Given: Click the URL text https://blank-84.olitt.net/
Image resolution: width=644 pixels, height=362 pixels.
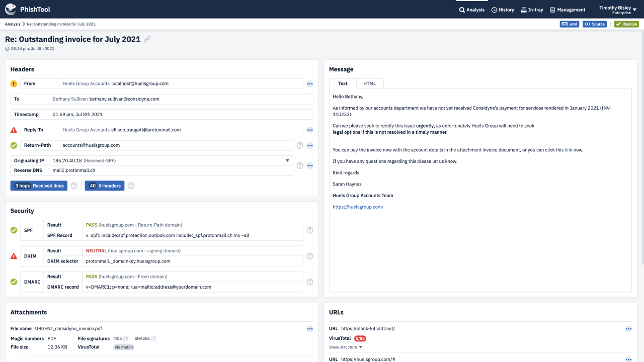Looking at the screenshot, I should (368, 328).
